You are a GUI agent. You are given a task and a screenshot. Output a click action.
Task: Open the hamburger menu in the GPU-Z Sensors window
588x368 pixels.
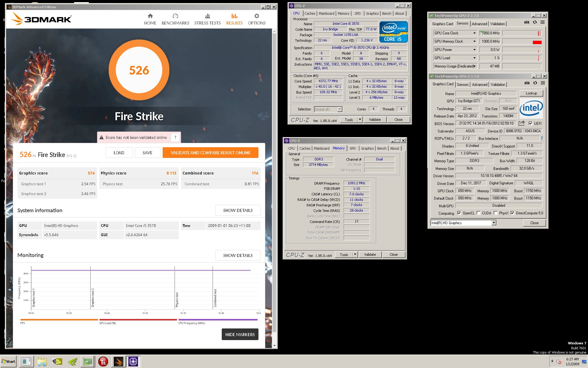[542, 22]
